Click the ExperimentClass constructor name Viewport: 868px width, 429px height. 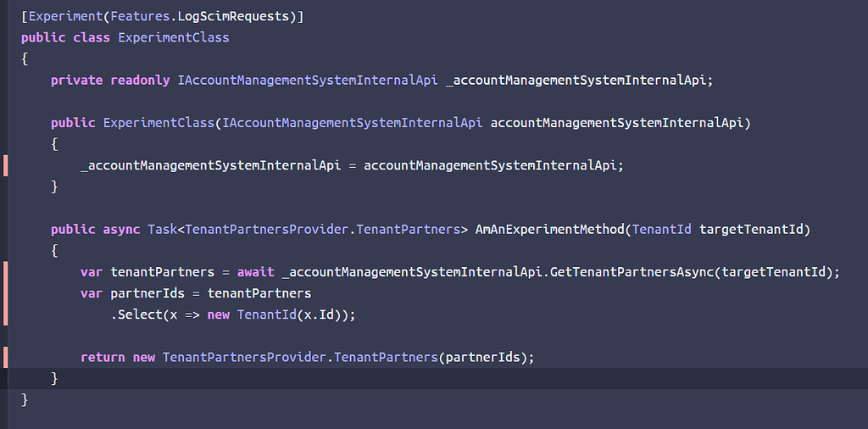pos(159,123)
